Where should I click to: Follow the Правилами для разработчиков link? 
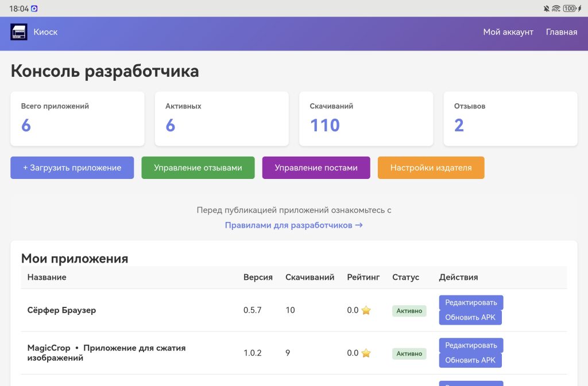pyautogui.click(x=293, y=225)
